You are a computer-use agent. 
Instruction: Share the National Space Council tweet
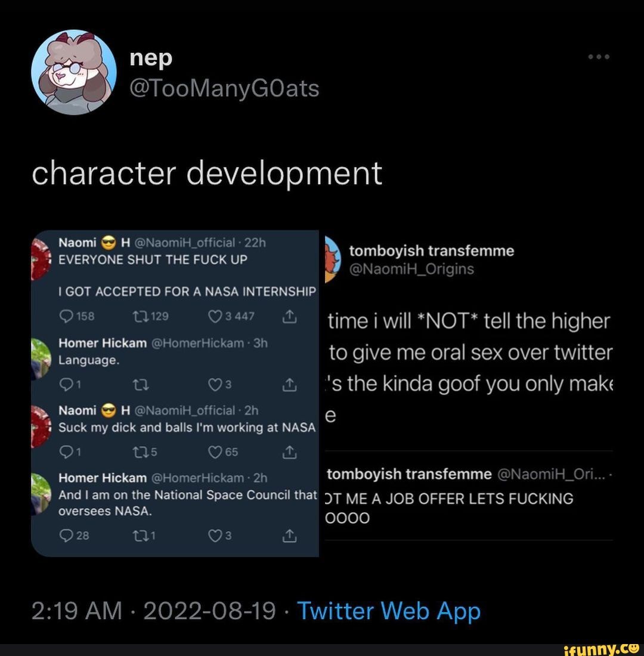click(x=289, y=536)
